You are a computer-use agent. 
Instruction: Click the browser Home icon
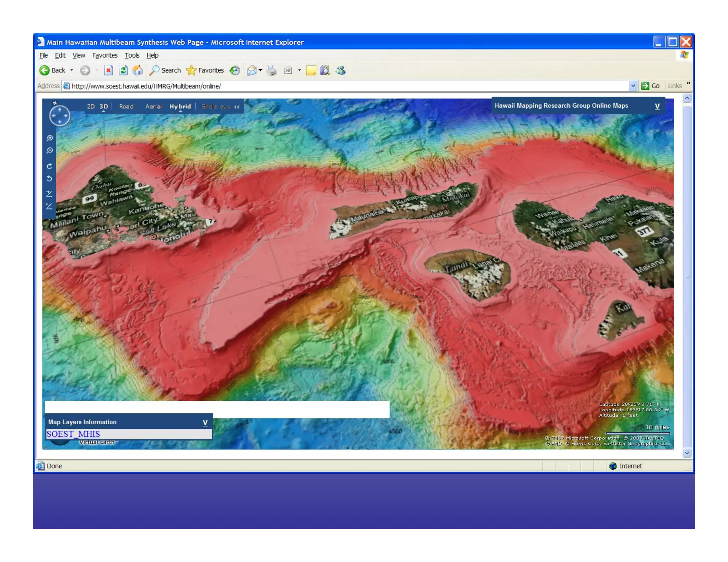point(138,70)
